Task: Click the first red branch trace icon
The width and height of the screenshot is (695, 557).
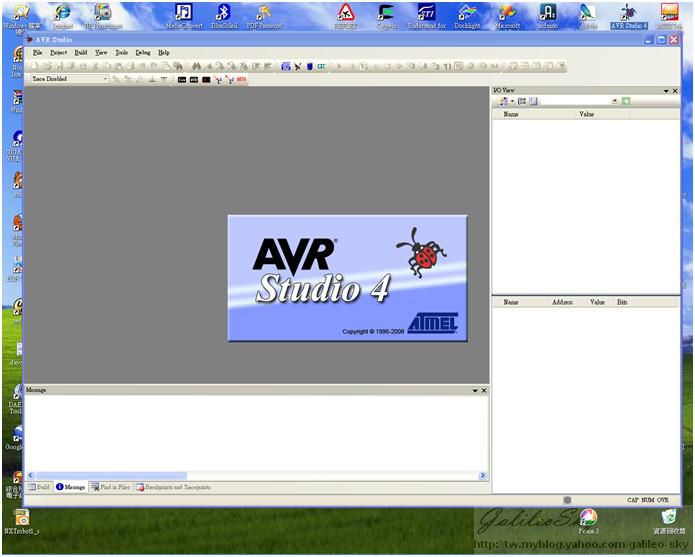Action: [218, 80]
